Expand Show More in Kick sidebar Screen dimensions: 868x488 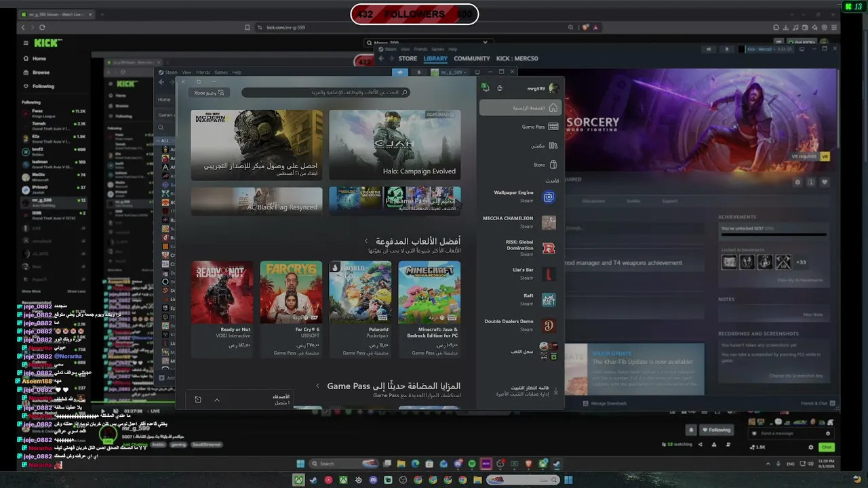coord(31,291)
